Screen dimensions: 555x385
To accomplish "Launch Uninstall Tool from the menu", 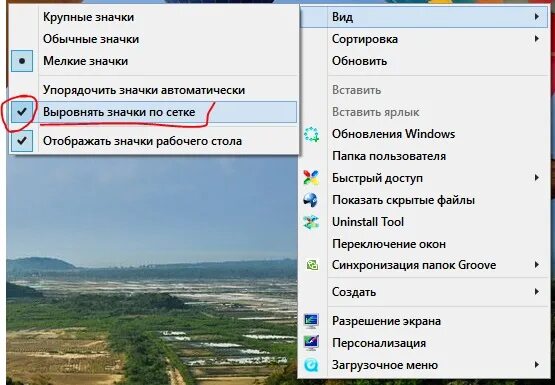I will point(425,222).
